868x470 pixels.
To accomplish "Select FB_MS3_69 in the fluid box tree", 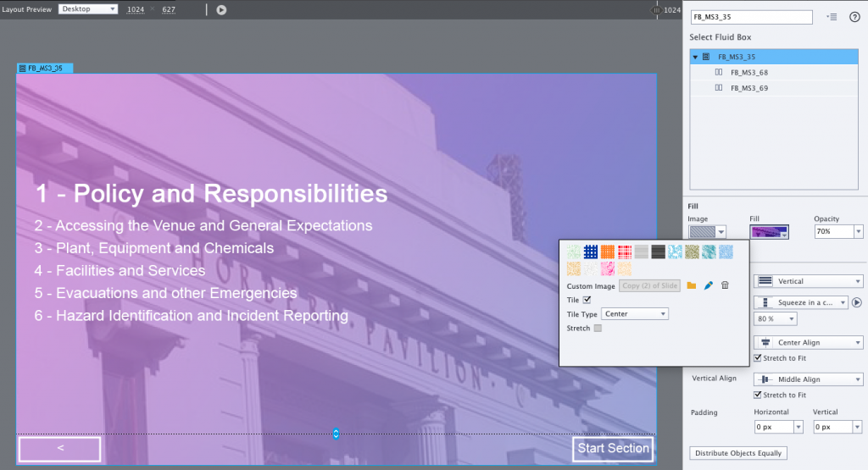I will [x=748, y=87].
